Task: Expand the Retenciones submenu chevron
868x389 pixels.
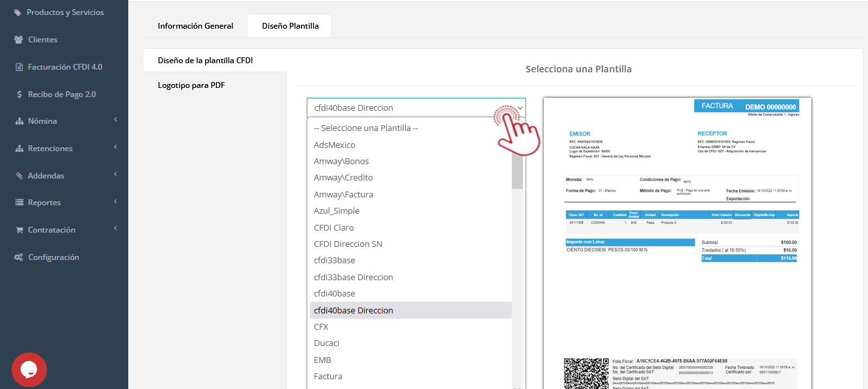Action: (115, 147)
